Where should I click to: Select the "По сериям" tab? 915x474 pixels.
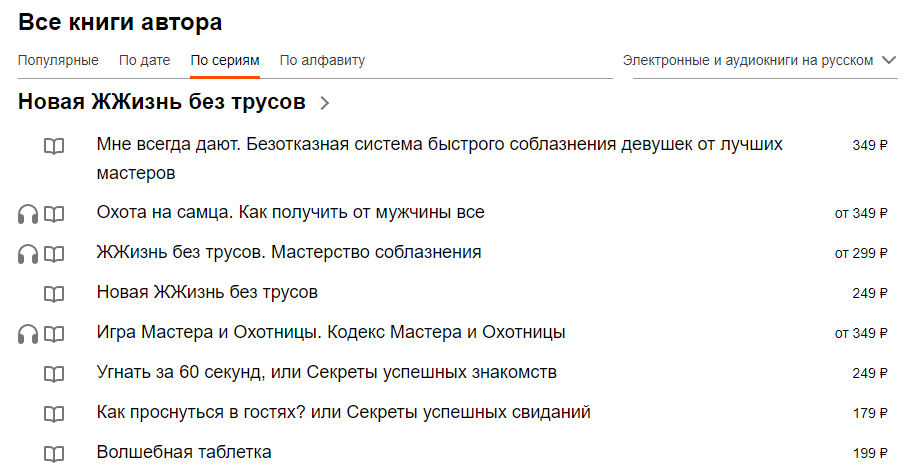pyautogui.click(x=225, y=60)
